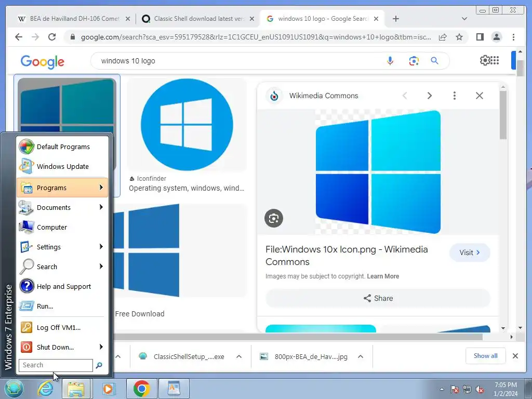Open the Iconfinder round Windows logo thumbnail
Image resolution: width=532 pixels, height=399 pixels.
pyautogui.click(x=187, y=125)
